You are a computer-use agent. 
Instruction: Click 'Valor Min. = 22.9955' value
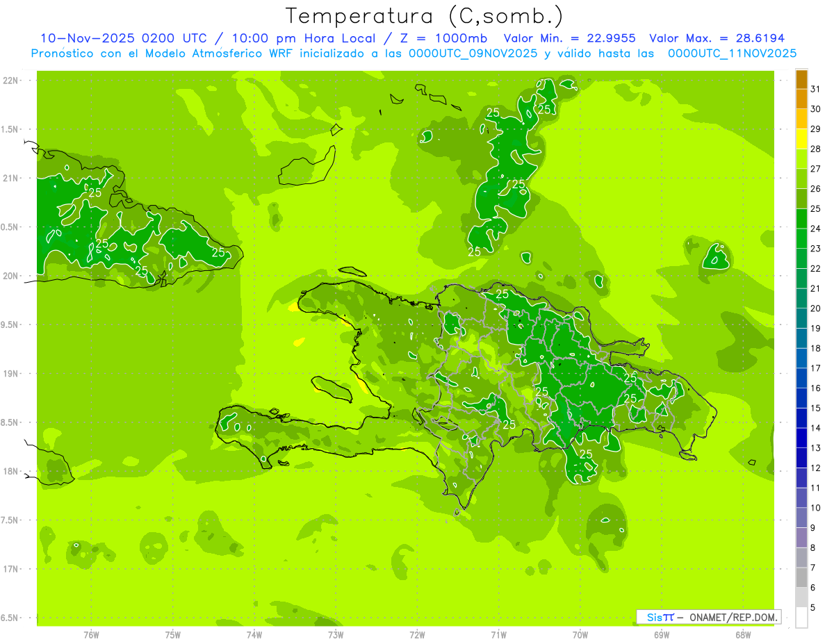(569, 38)
